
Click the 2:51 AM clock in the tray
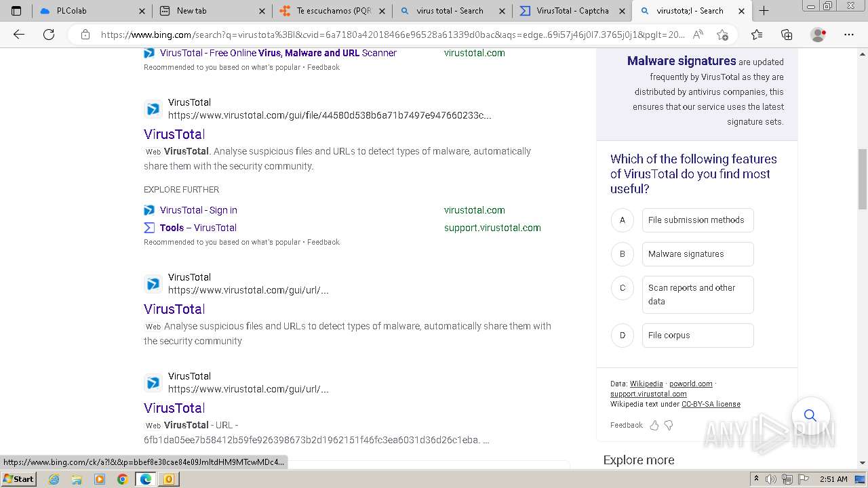[x=833, y=479]
